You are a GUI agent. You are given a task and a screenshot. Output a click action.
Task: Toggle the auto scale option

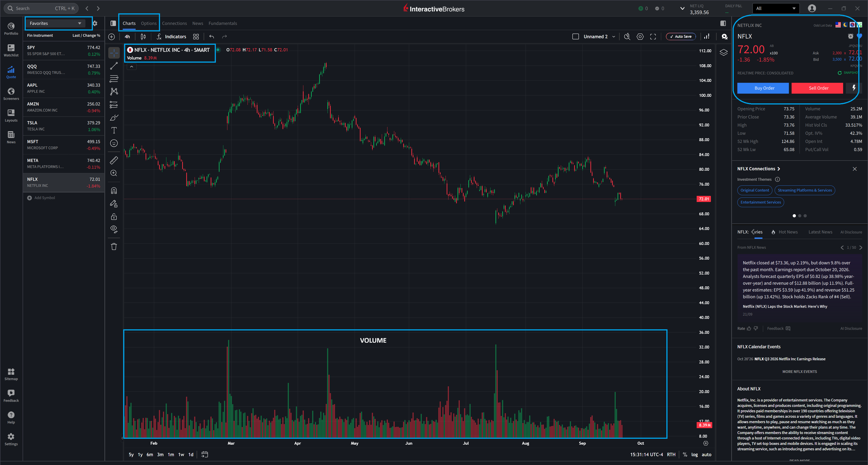[x=706, y=455]
